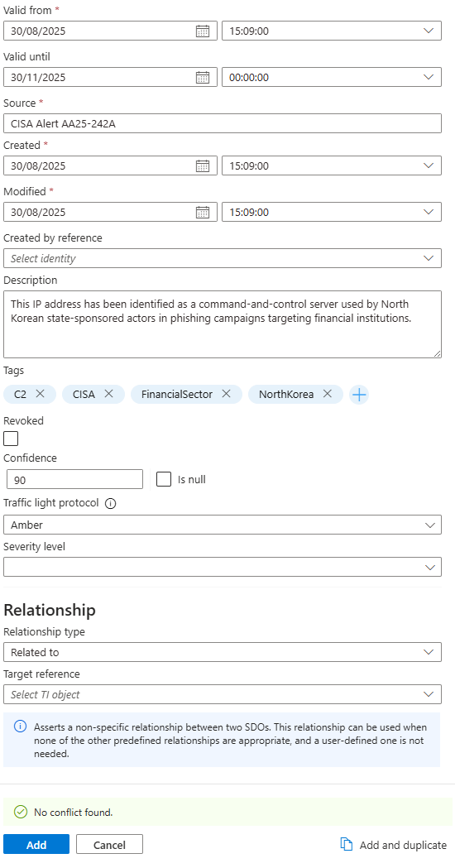
Task: Remove the FinancialSector tag
Action: click(x=226, y=394)
